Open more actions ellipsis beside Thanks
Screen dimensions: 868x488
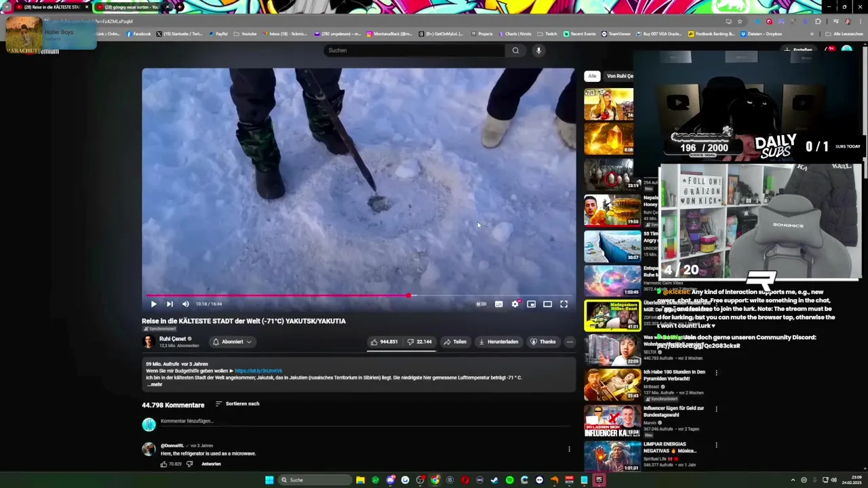point(570,342)
